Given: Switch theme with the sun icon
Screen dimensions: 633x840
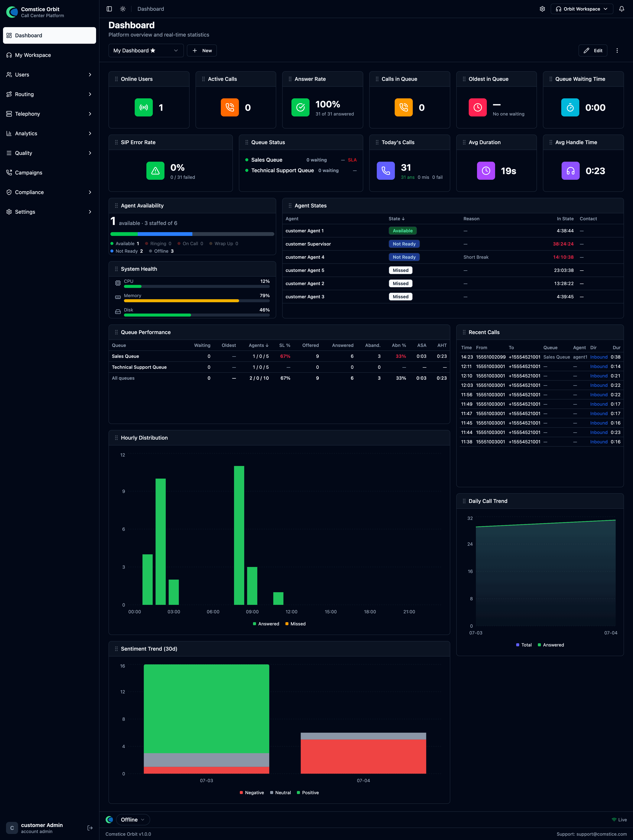Looking at the screenshot, I should (123, 9).
